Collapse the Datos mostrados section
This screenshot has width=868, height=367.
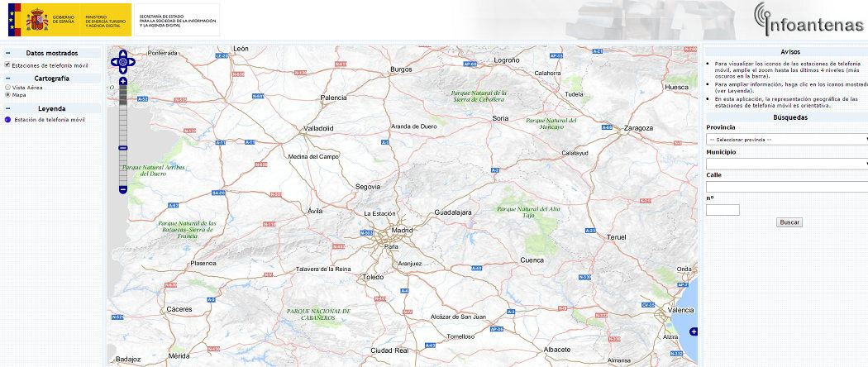[7, 53]
